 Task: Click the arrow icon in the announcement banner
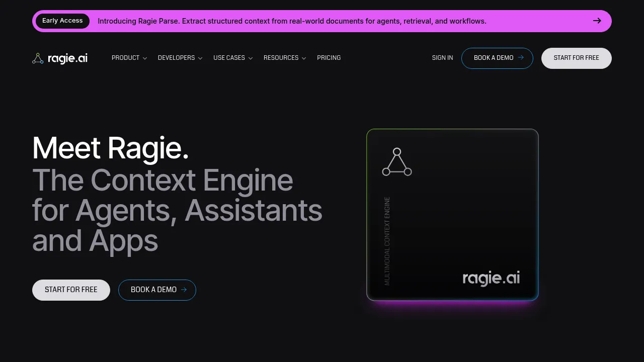click(597, 21)
